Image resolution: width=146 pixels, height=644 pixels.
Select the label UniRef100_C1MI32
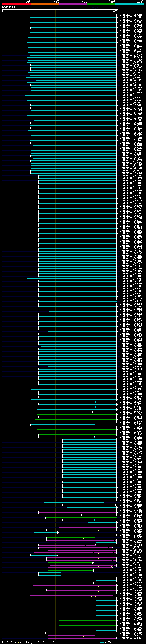[131, 434]
